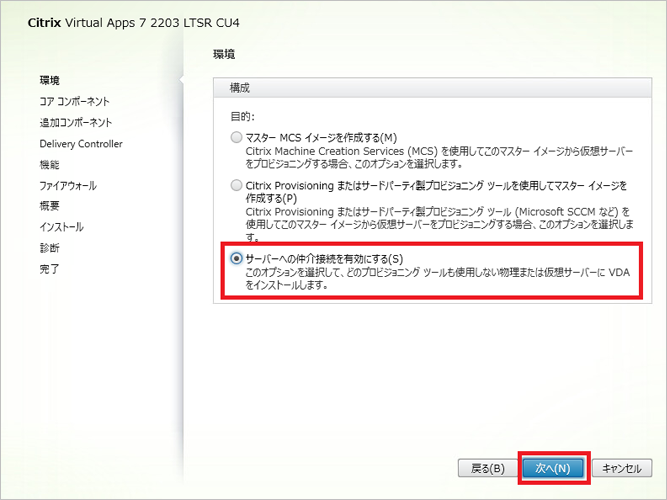The image size is (667, 500).
Task: Open the 完了 step in sidebar
Action: pyautogui.click(x=49, y=269)
